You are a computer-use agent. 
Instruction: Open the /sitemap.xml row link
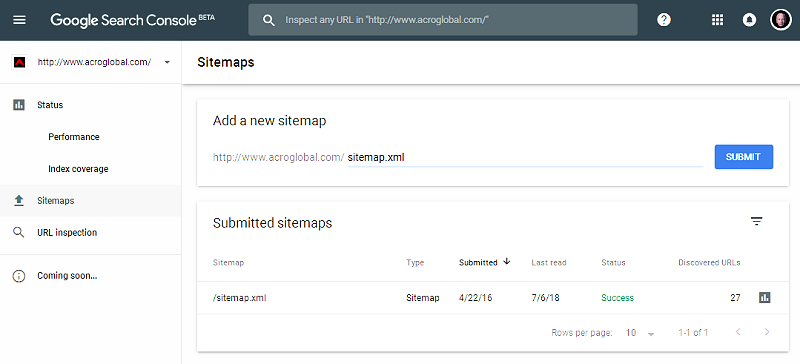click(x=239, y=298)
